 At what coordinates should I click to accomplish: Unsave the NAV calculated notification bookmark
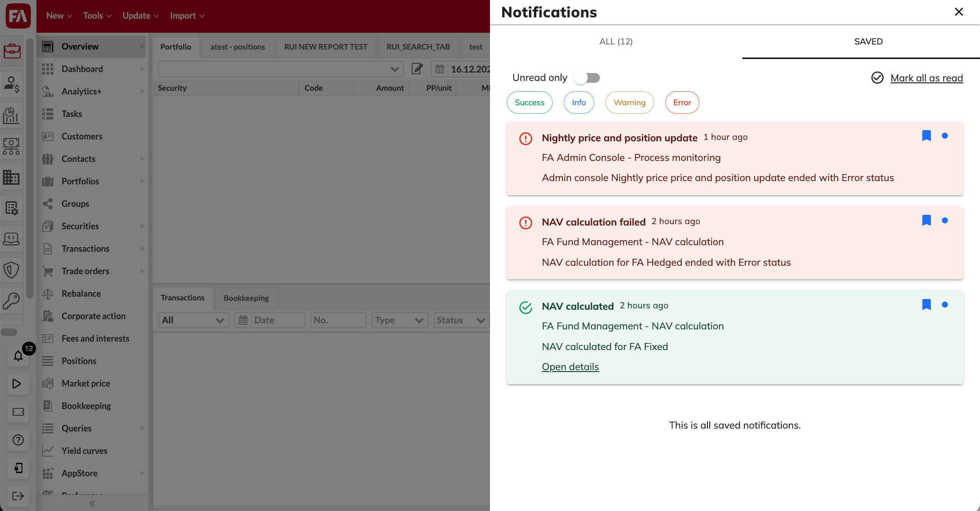tap(926, 305)
